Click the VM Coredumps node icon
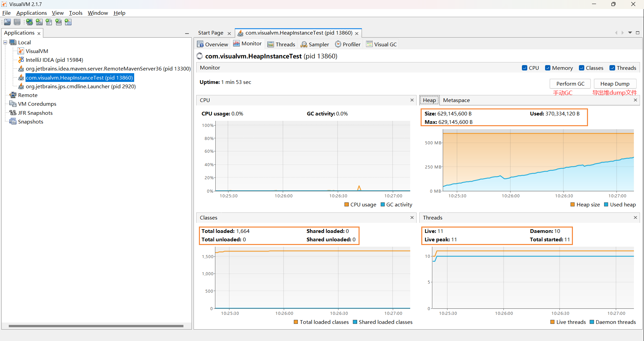Image resolution: width=644 pixels, height=341 pixels. (x=13, y=104)
